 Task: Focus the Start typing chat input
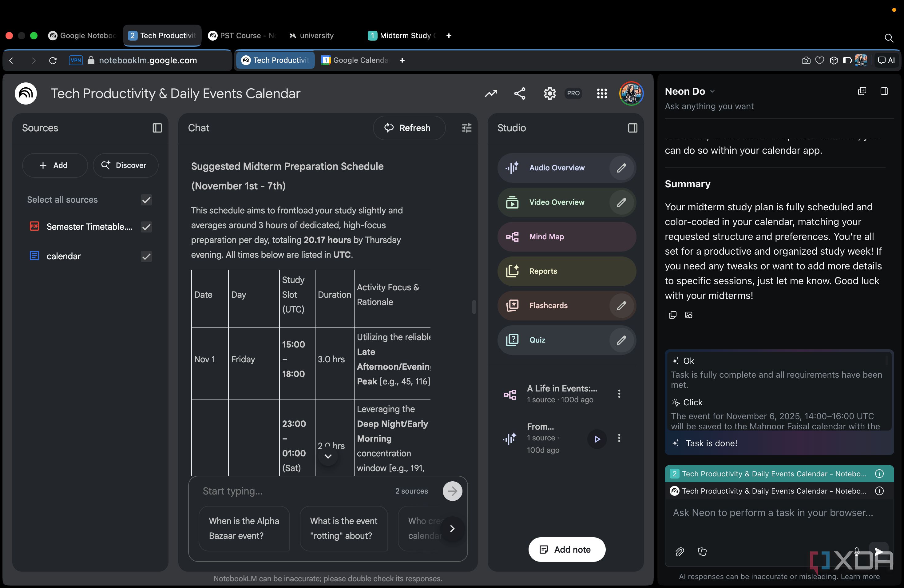pos(296,491)
